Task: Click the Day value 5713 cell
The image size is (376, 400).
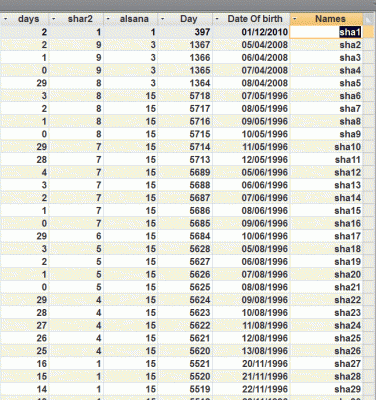Action: pos(185,159)
